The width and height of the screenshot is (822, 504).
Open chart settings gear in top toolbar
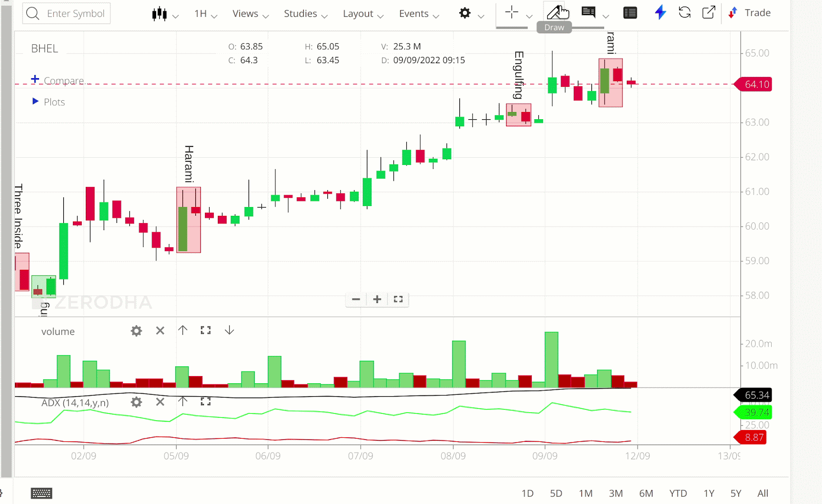pos(465,13)
